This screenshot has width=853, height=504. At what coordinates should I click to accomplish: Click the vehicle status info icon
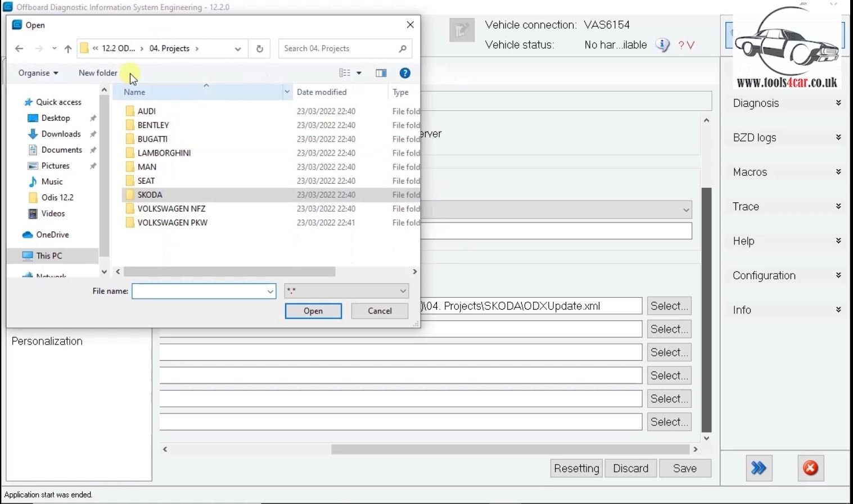[662, 45]
